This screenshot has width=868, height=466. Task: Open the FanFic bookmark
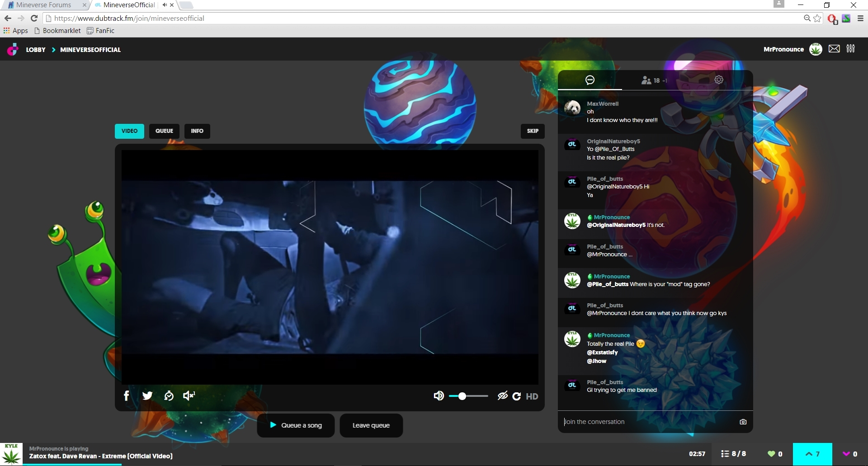(x=100, y=31)
